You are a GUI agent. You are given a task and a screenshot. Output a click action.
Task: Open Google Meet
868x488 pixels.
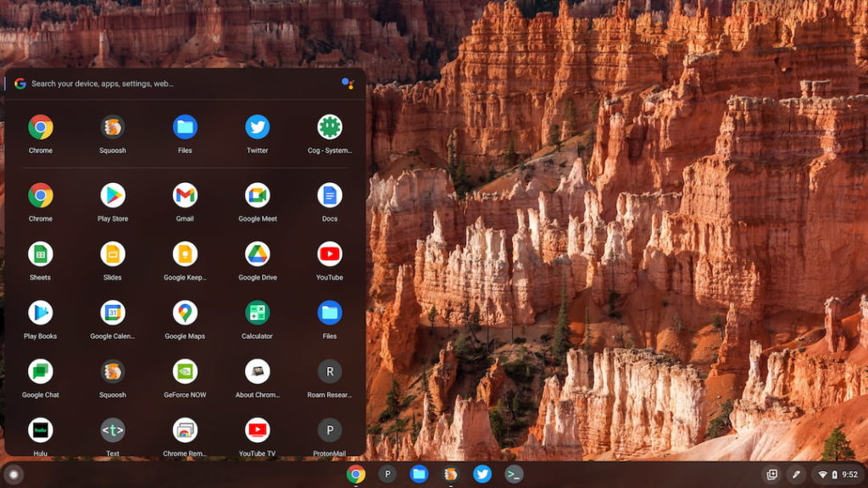pos(258,196)
